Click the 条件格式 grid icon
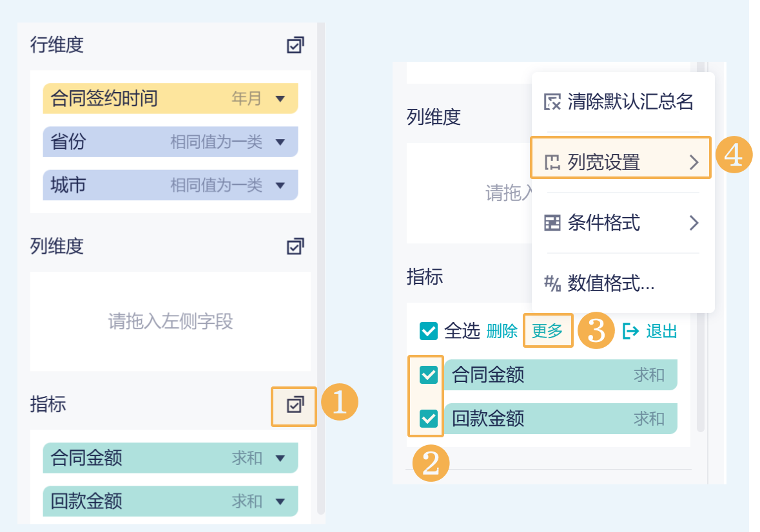The width and height of the screenshot is (760, 532). pyautogui.click(x=553, y=223)
